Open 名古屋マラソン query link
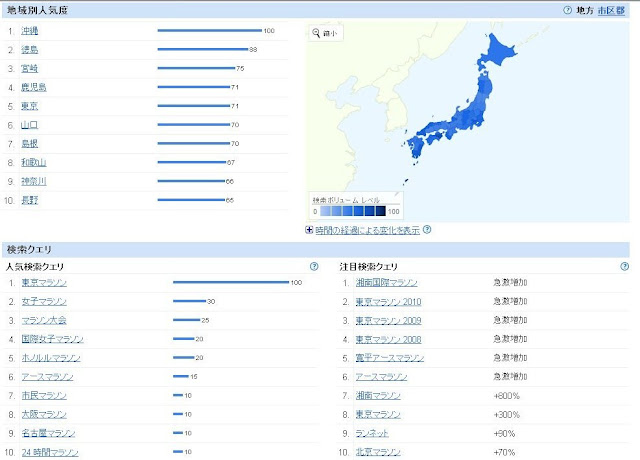The height and width of the screenshot is (460, 640). [x=49, y=433]
